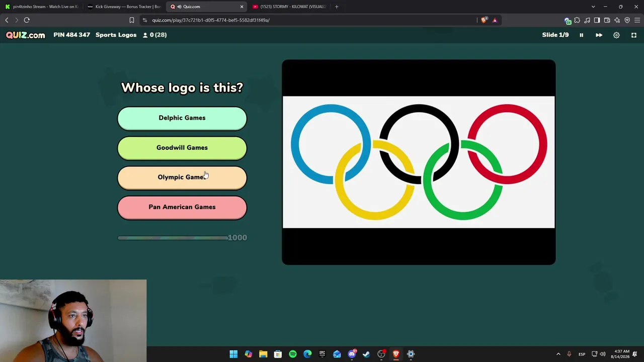Viewport: 644px width, 362px height.
Task: Go back to the previous page
Action: [7, 20]
